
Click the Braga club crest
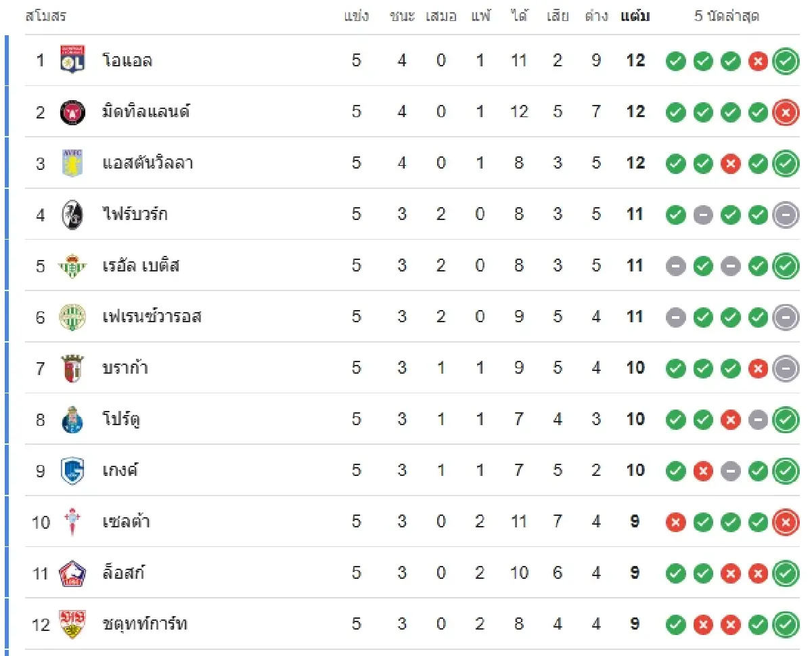[x=72, y=368]
